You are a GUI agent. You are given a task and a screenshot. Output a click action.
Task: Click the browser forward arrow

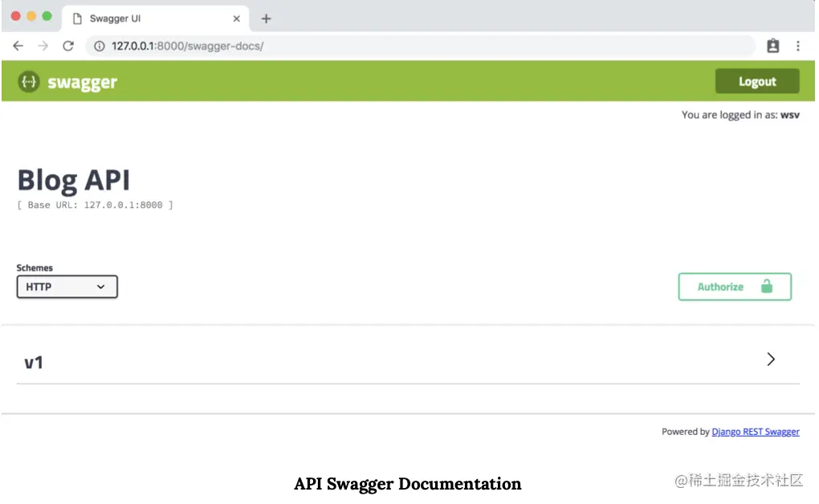[x=43, y=46]
